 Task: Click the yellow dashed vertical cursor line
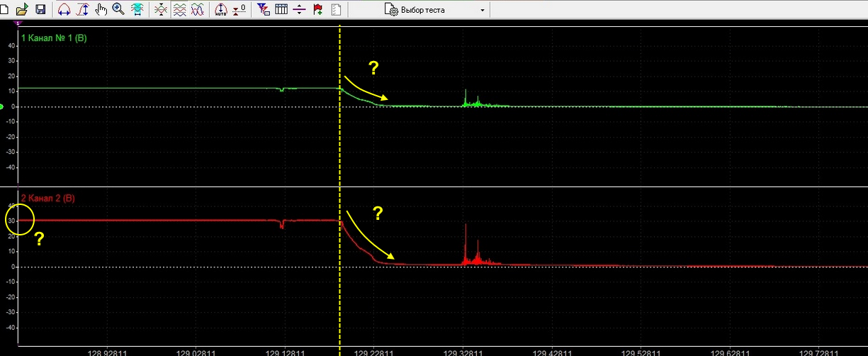340,184
